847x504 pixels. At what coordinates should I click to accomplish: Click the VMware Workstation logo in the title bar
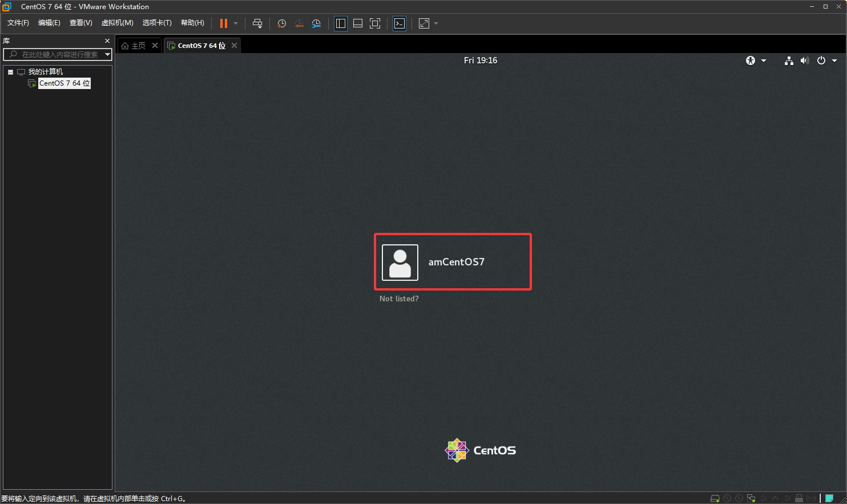(7, 7)
